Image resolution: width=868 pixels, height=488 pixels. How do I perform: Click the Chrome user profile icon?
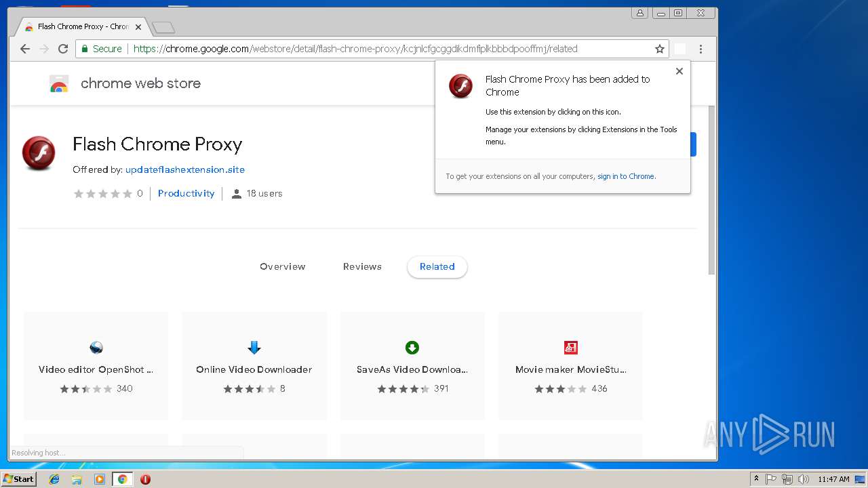[639, 13]
